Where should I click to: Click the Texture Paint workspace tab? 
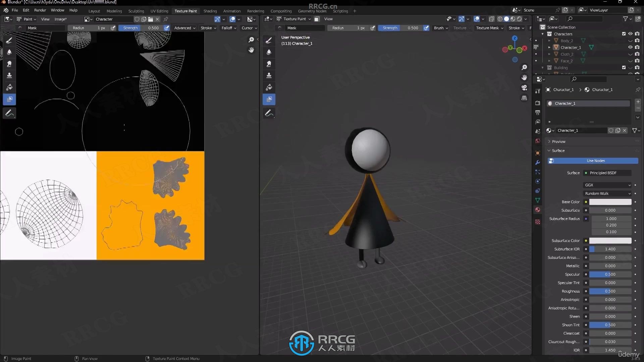185,10
